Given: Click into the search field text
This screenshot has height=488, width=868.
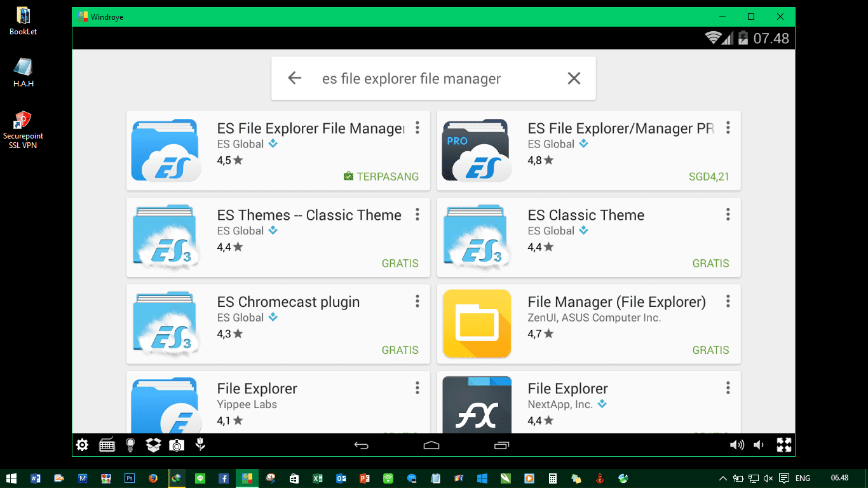Looking at the screenshot, I should pos(412,79).
